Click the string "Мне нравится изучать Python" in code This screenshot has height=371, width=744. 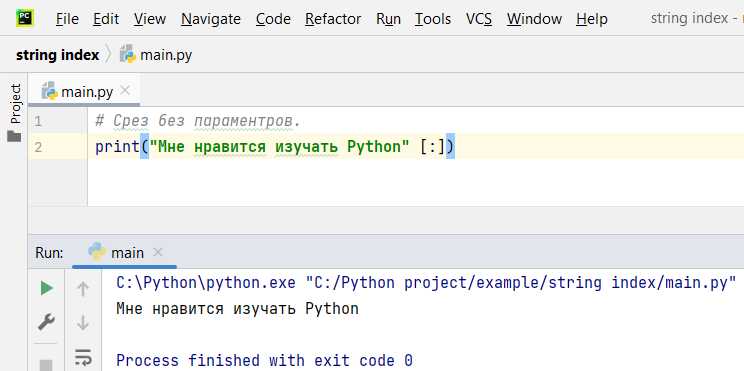(x=279, y=147)
